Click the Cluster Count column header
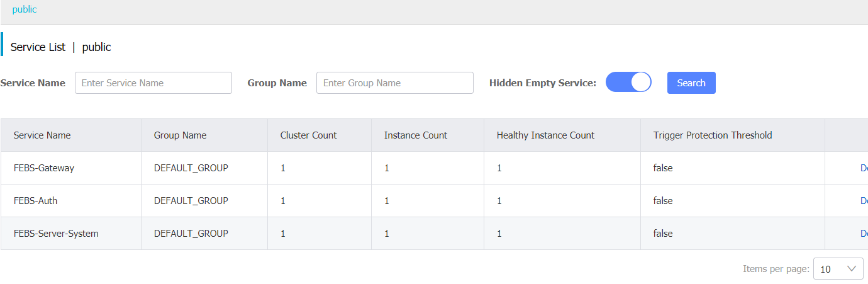Image resolution: width=868 pixels, height=284 pixels. (308, 135)
